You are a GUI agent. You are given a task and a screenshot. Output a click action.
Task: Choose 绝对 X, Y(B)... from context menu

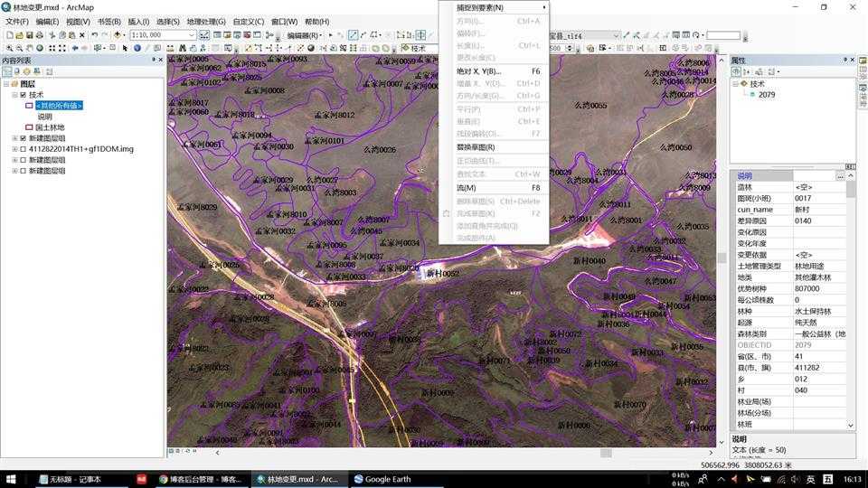point(494,71)
